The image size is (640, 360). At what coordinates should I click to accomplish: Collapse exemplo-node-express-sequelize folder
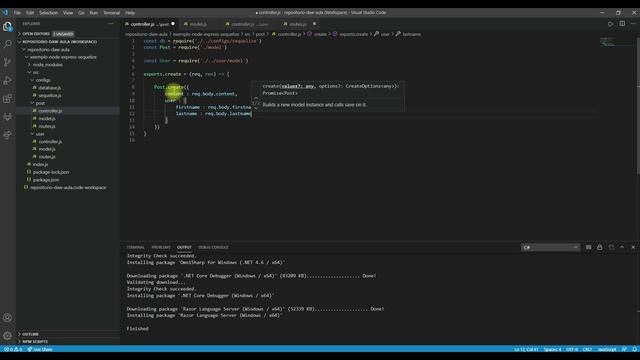click(63, 57)
